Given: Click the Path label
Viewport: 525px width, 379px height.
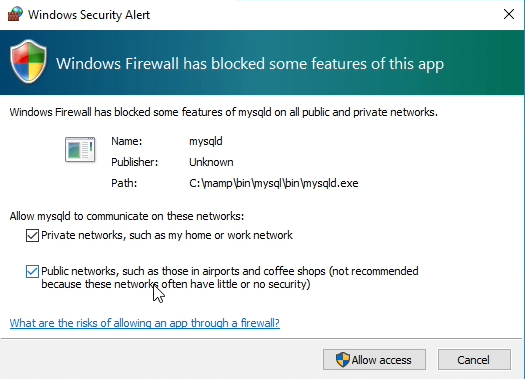Looking at the screenshot, I should tap(124, 183).
